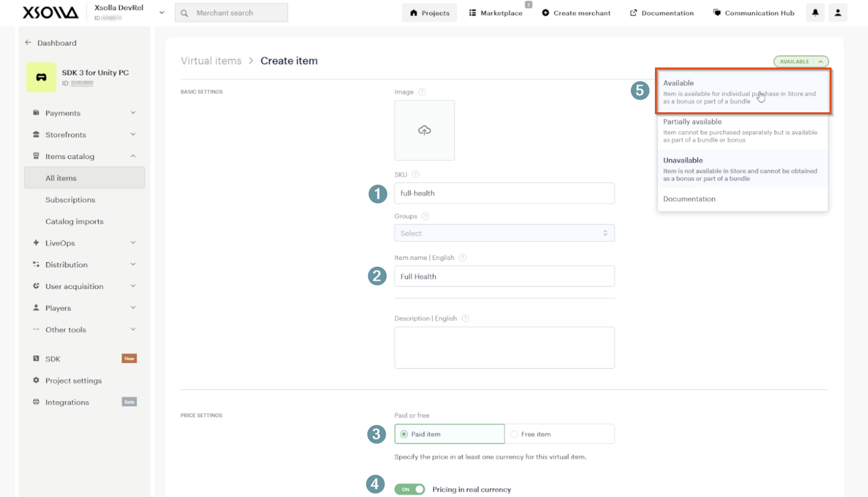Click the notifications bell icon
This screenshot has height=497, width=868.
click(815, 13)
